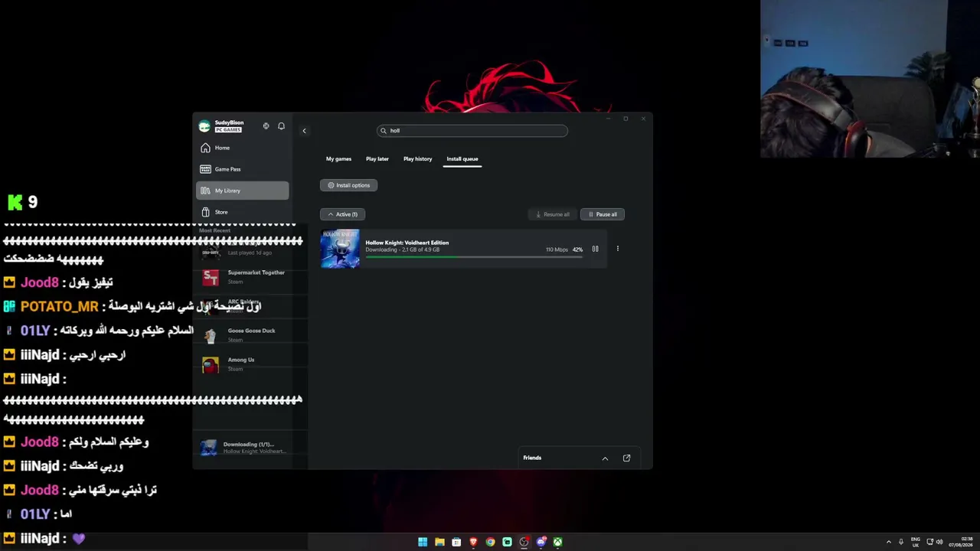
Task: Pause the Hollow Knight download
Action: [x=595, y=249]
